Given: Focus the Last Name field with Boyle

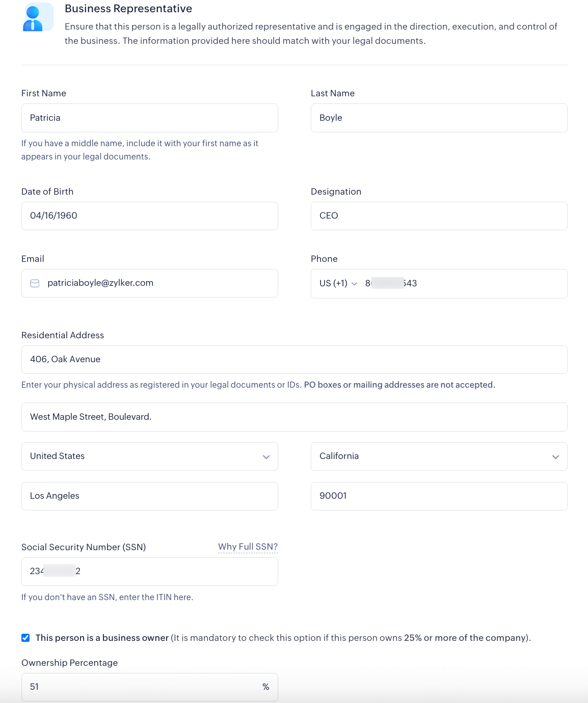Looking at the screenshot, I should pyautogui.click(x=439, y=118).
